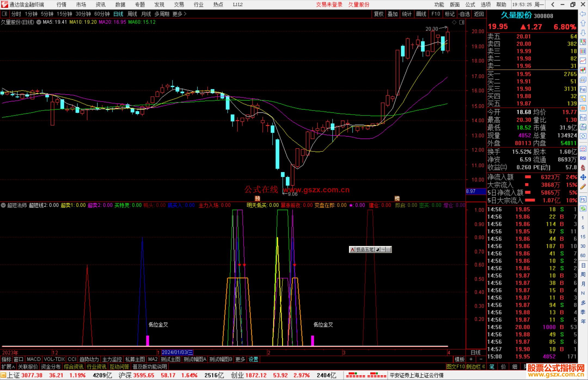
Task: Click the pencil drawing tool icon
Action: 583,187
